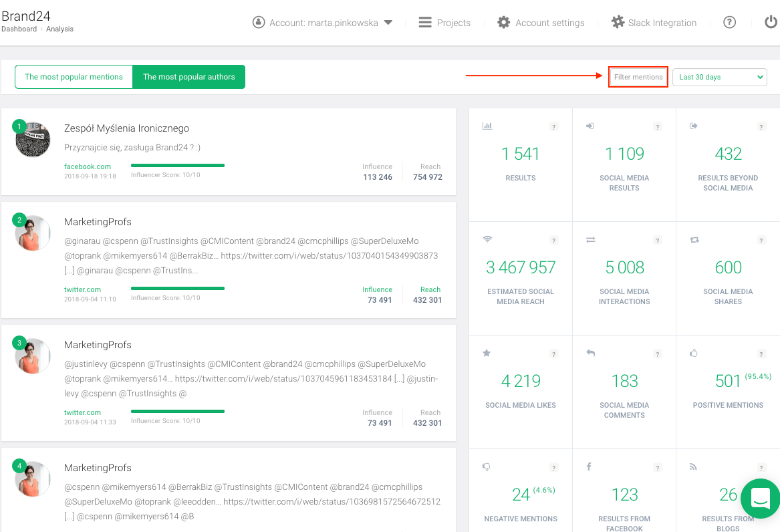Viewport: 780px width, 532px height.
Task: Click the thumbs-down icon on Negative Mentions tile
Action: click(x=487, y=467)
